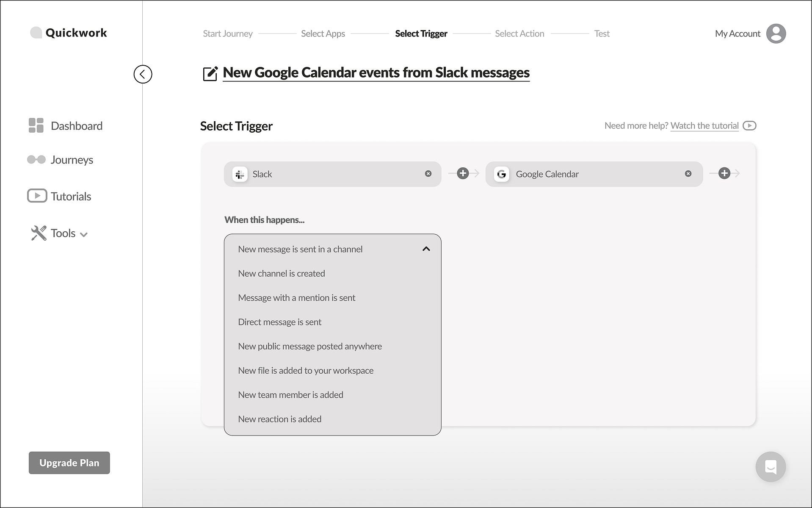Open the 'Watch the tutorial' link
Viewport: 812px width, 508px height.
pyautogui.click(x=704, y=126)
